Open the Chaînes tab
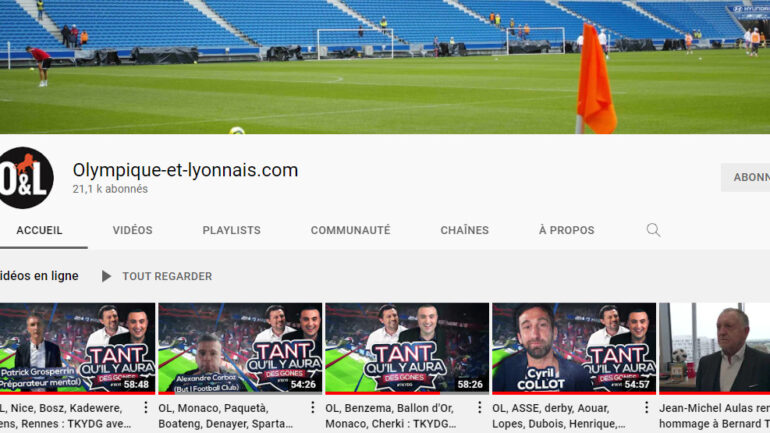This screenshot has width=770, height=433. point(465,230)
